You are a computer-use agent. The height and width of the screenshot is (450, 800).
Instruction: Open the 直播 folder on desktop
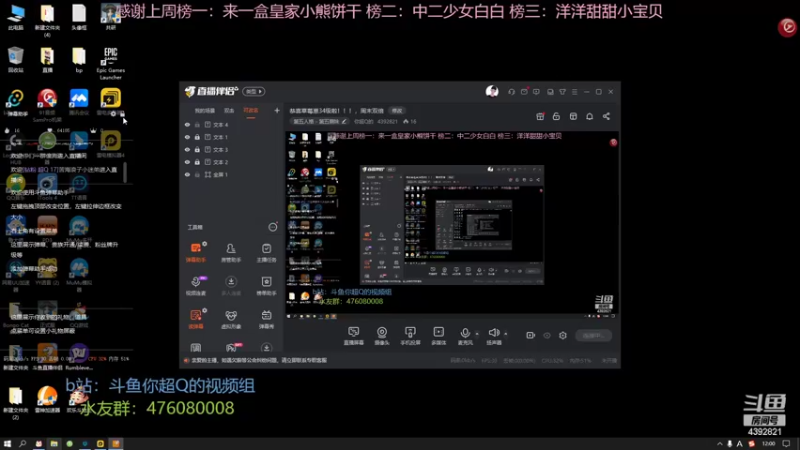click(47, 60)
